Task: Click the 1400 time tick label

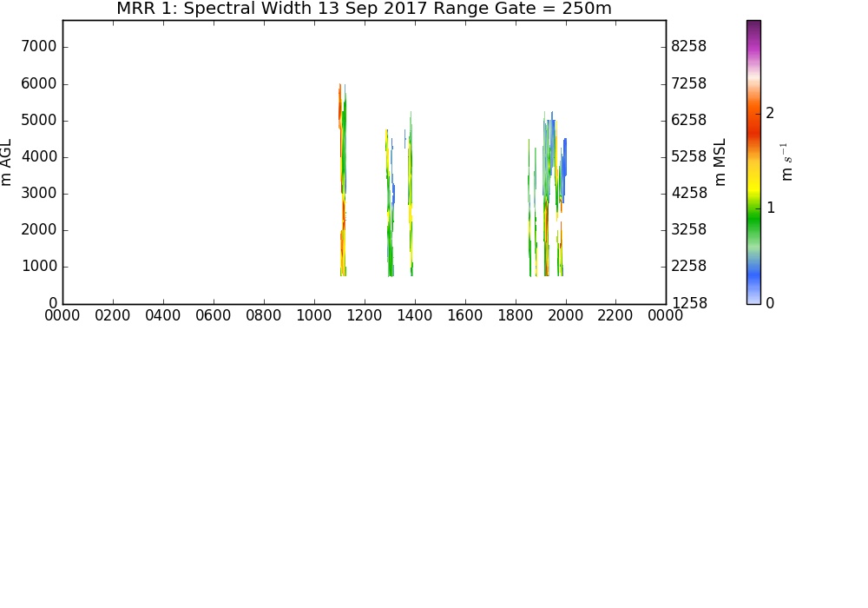Action: 415,315
